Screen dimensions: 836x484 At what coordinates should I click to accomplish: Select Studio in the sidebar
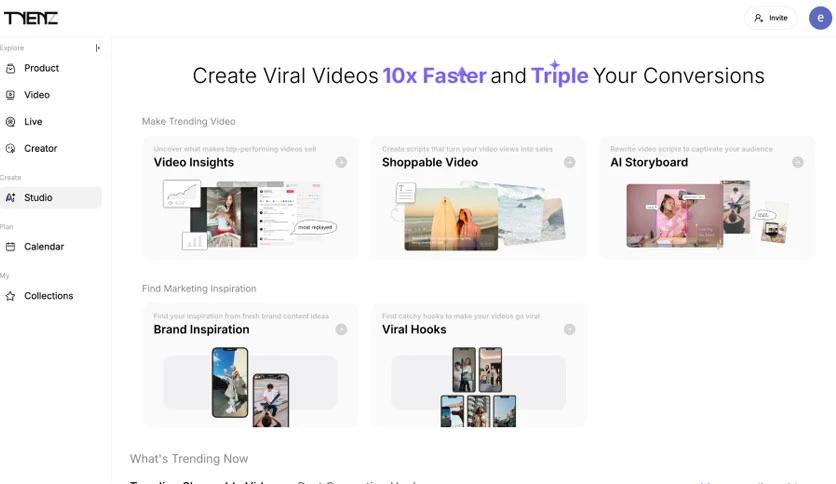click(51, 197)
